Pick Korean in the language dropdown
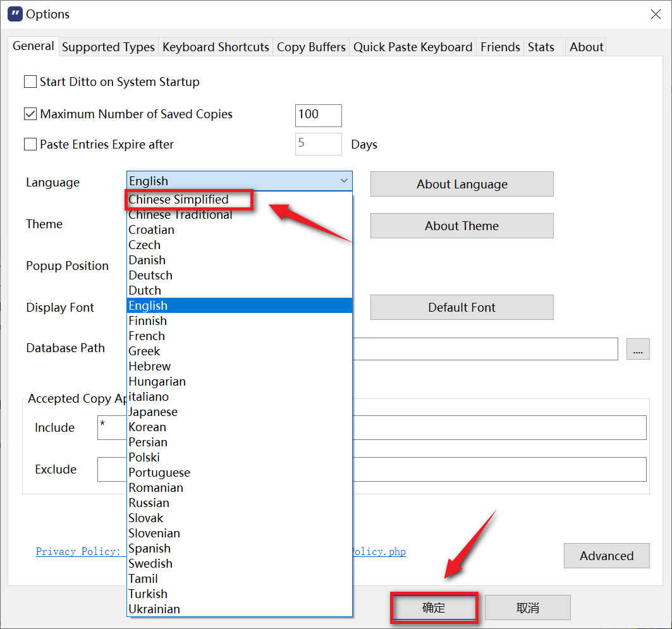672x629 pixels. (240, 427)
